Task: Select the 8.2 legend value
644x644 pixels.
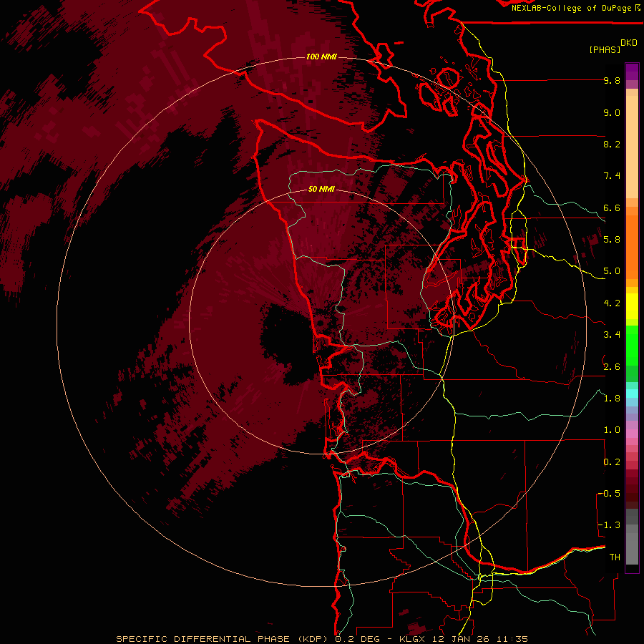Action: pos(612,144)
